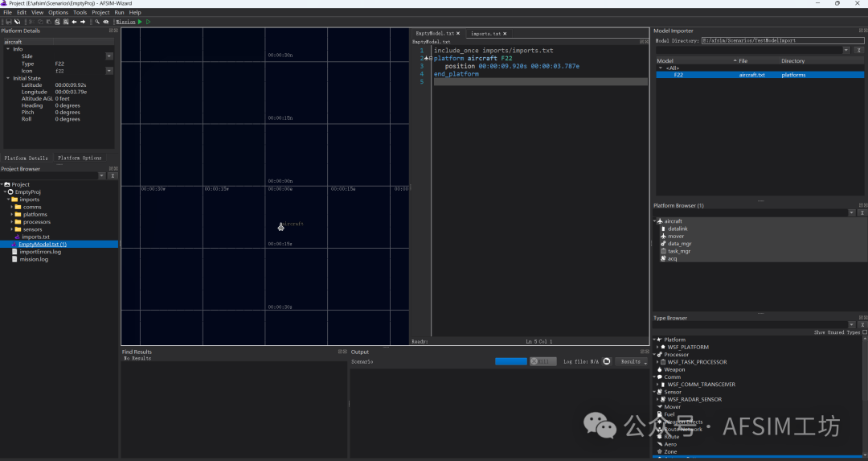This screenshot has height=461, width=868.
Task: Clear the Type Browser filter with X button
Action: tap(862, 325)
